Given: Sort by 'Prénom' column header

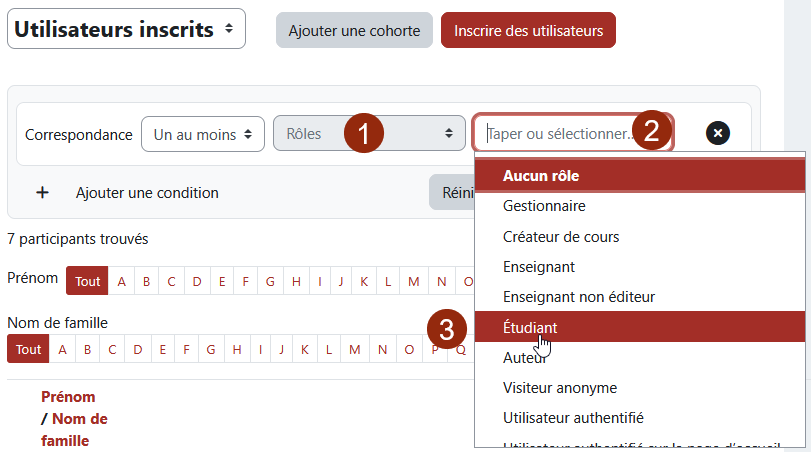Looking at the screenshot, I should [68, 396].
